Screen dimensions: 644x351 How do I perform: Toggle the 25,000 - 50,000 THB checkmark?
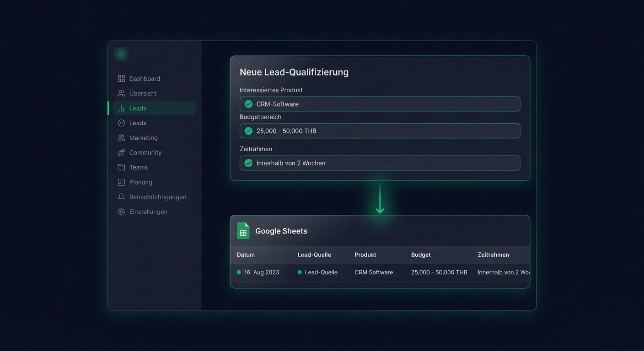[x=248, y=131]
